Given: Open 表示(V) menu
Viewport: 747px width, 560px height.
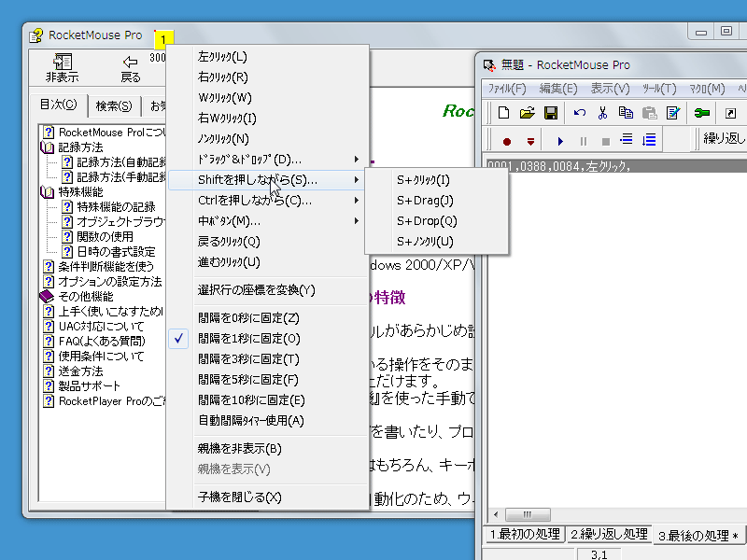Looking at the screenshot, I should (x=611, y=89).
